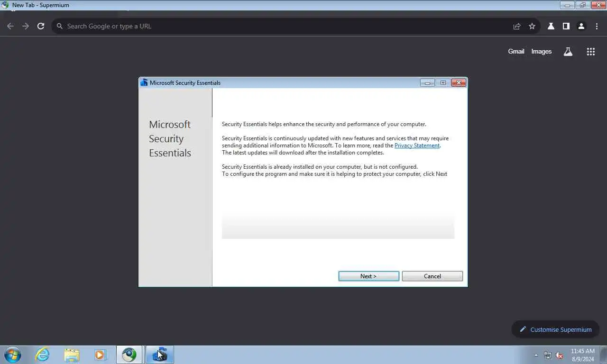Show hidden tray icons arrow
The height and width of the screenshot is (364, 607).
[x=536, y=355]
